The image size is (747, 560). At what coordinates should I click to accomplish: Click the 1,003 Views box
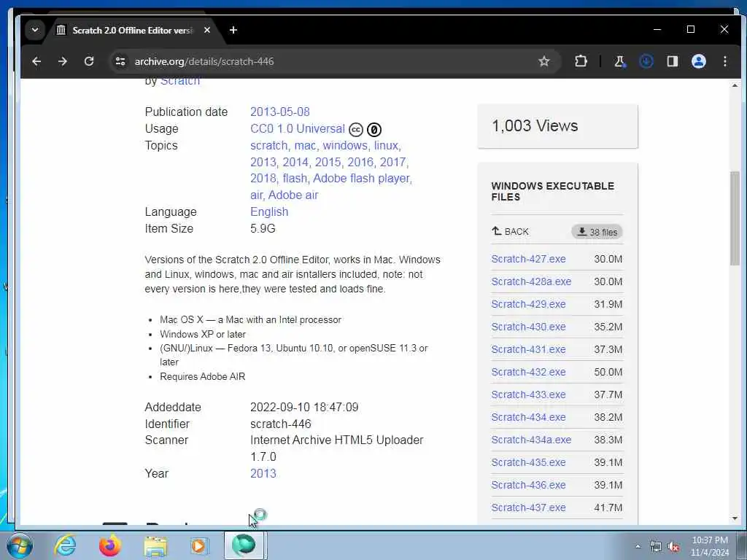point(557,126)
